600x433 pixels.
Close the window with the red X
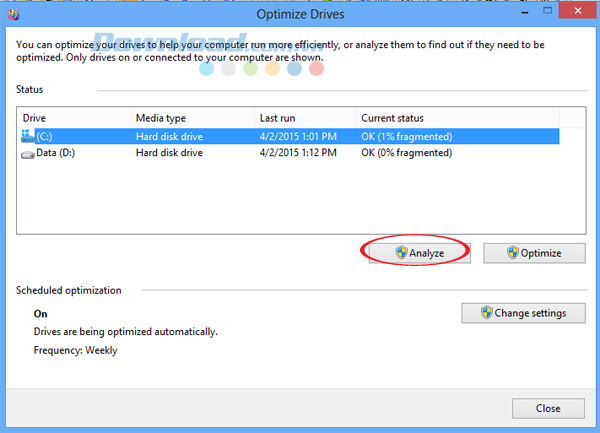578,11
